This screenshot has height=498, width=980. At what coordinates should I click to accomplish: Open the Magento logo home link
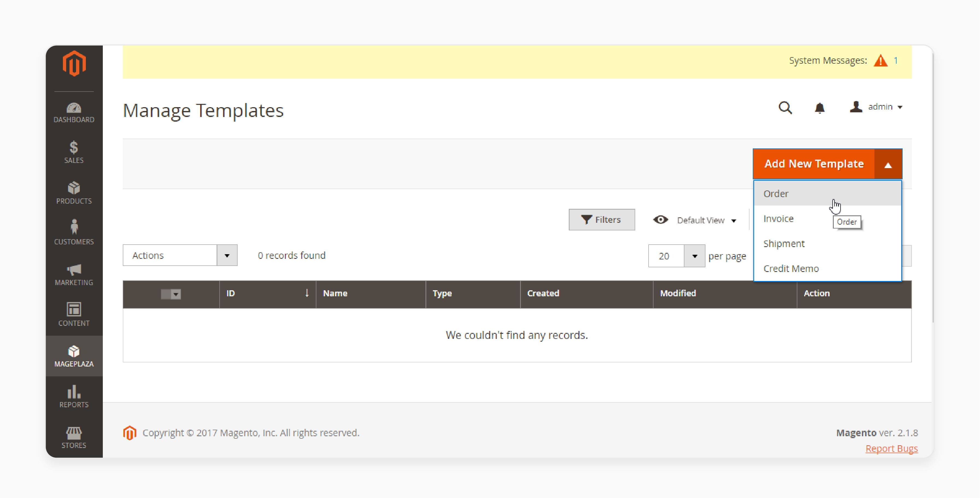(x=74, y=63)
